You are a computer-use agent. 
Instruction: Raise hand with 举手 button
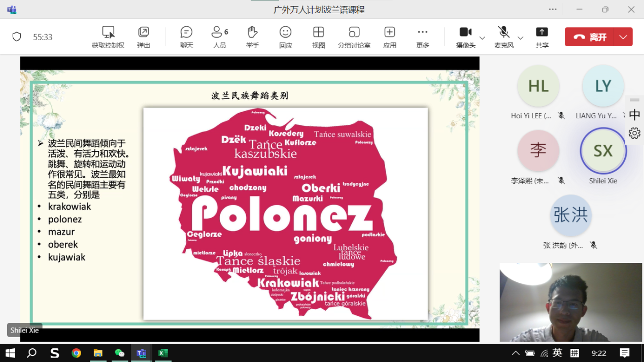[252, 37]
